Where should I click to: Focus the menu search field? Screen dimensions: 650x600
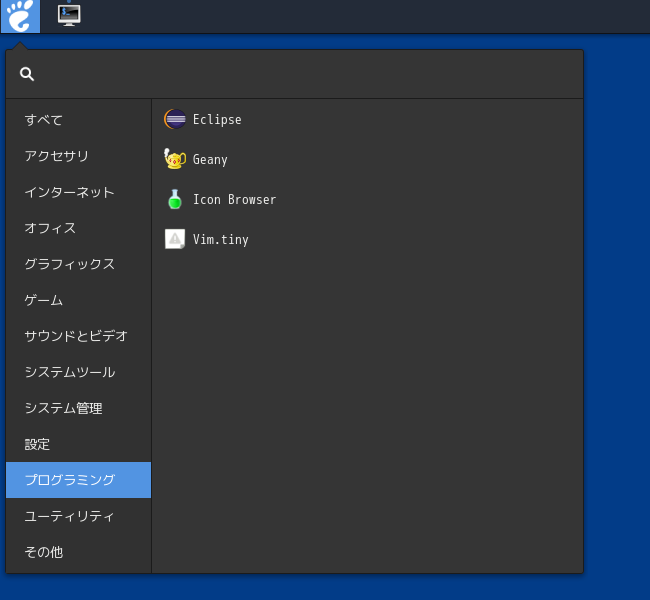point(294,74)
